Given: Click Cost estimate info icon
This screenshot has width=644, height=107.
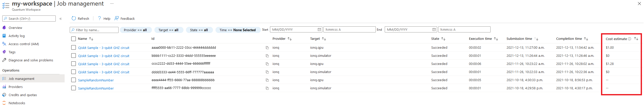Looking at the screenshot, I should coord(629,39).
